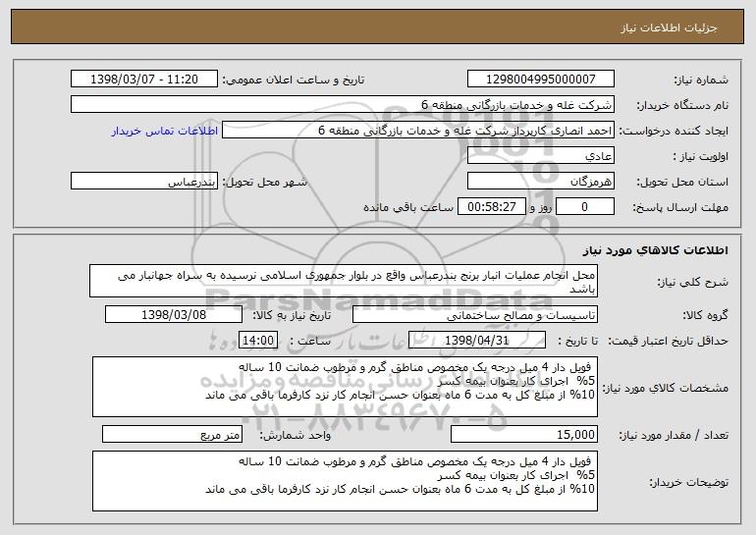Screen dimensions: 756x535
Task: Click the quantity field 15,000
Action: [x=524, y=434]
